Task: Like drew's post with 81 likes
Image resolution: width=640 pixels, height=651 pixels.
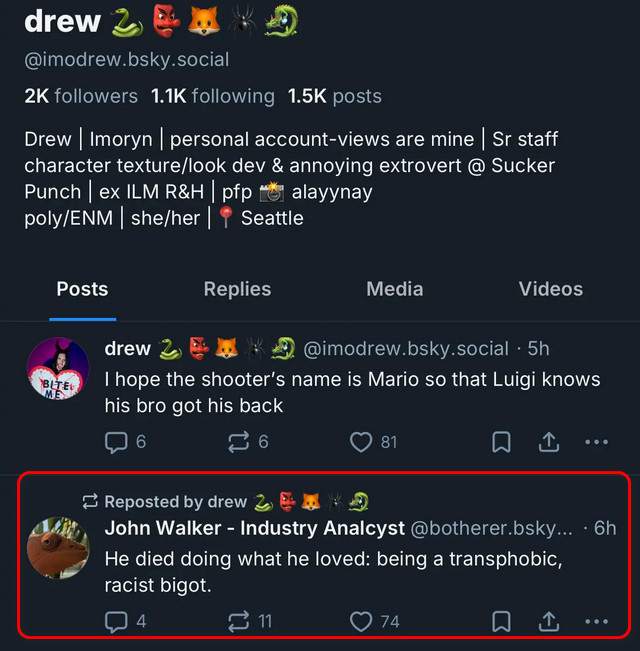Action: (361, 441)
